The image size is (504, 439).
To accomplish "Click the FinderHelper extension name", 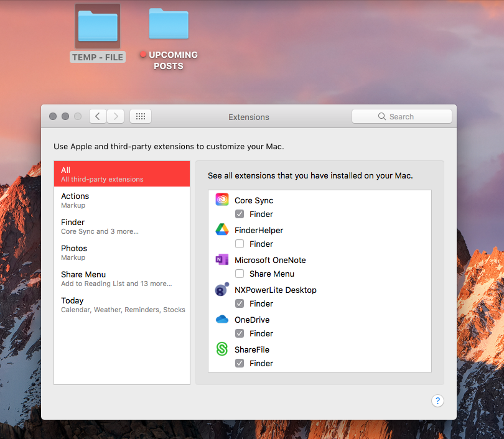I will (259, 230).
